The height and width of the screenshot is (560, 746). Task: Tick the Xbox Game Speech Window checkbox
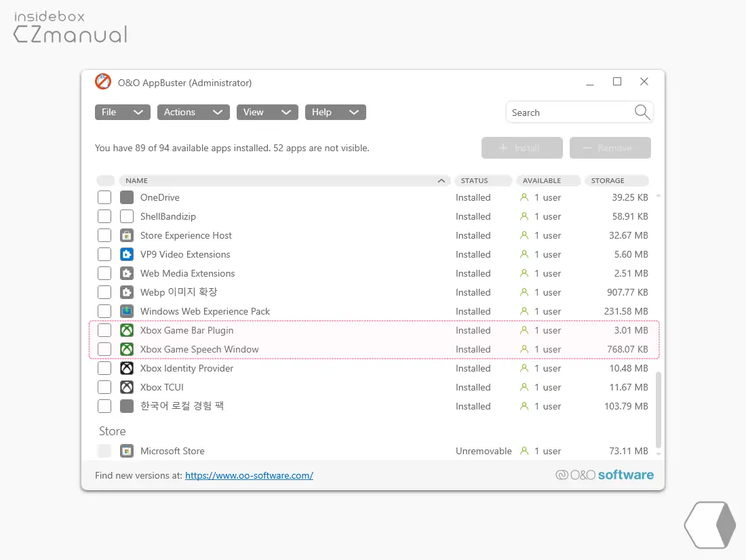(104, 349)
